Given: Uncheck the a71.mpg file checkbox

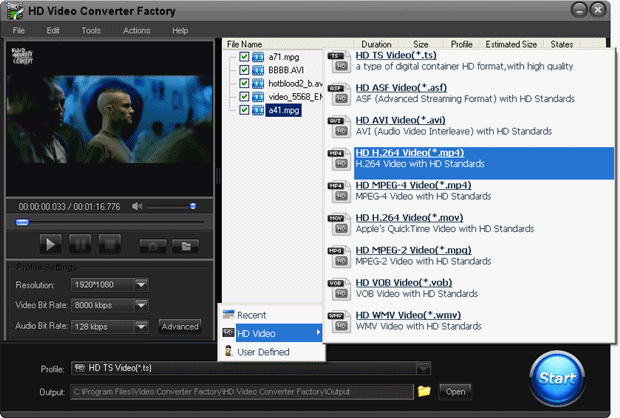Looking at the screenshot, I should (x=245, y=58).
